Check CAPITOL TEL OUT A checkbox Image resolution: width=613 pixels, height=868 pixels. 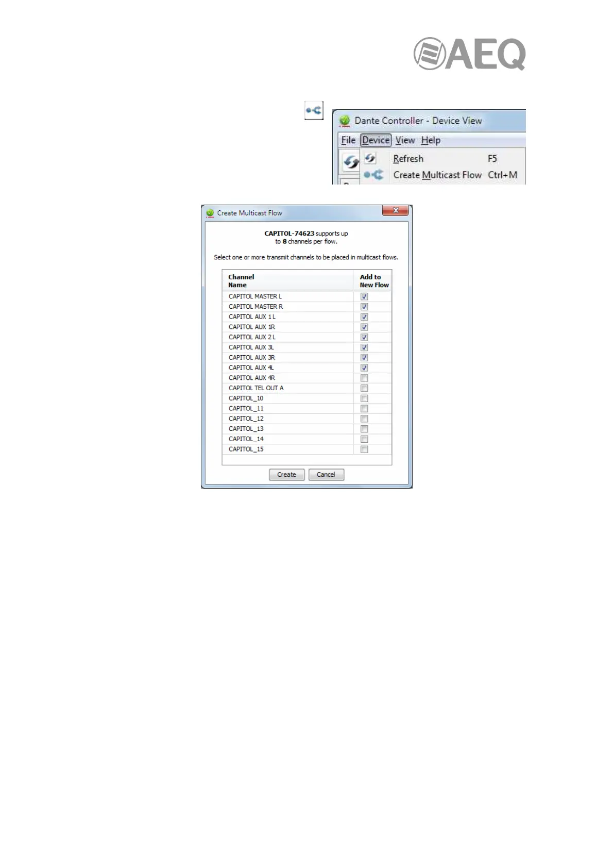pyautogui.click(x=364, y=388)
